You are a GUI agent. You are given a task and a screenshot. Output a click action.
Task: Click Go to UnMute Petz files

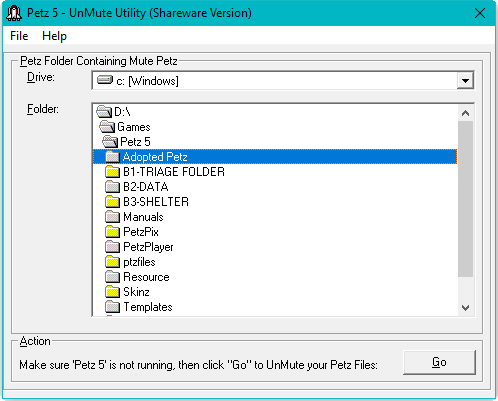(439, 362)
